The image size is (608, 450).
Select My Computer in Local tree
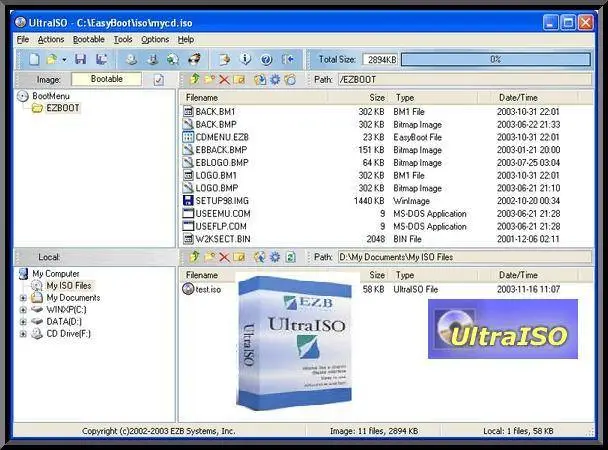56,274
